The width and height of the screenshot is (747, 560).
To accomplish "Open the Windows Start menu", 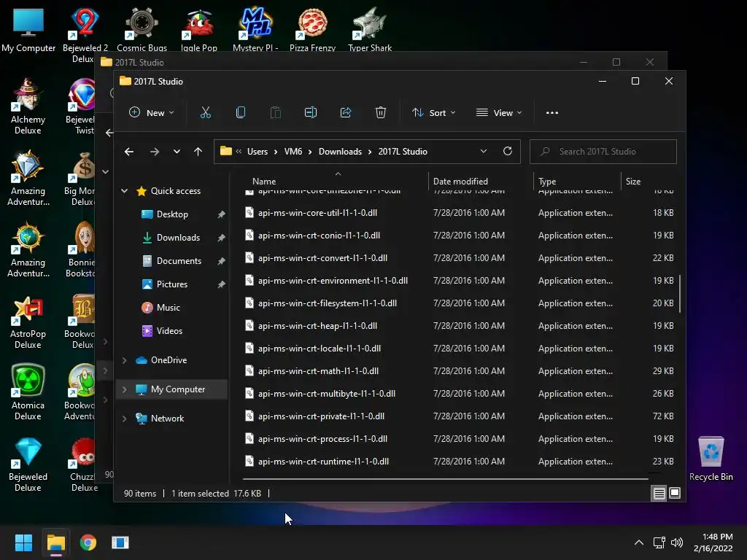I will [x=23, y=542].
